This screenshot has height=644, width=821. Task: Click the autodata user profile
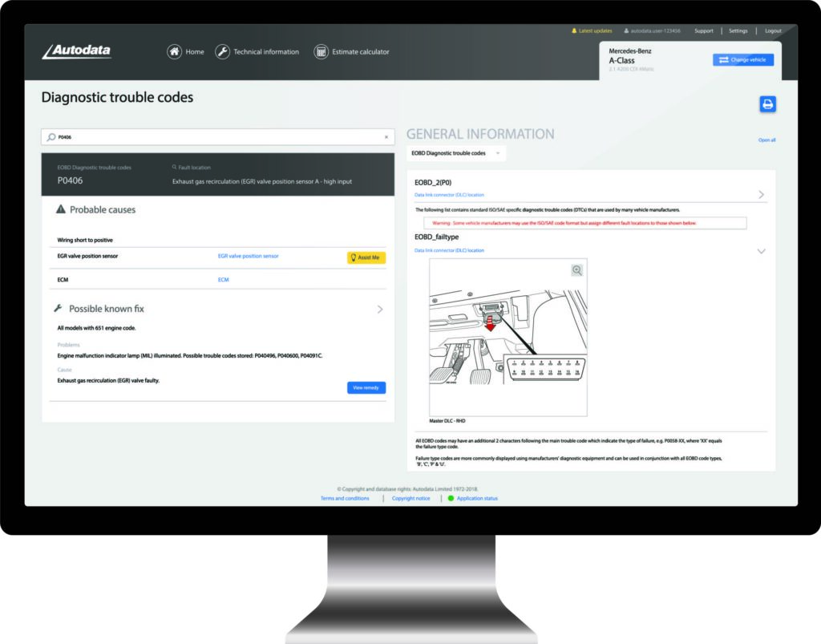[x=652, y=31]
